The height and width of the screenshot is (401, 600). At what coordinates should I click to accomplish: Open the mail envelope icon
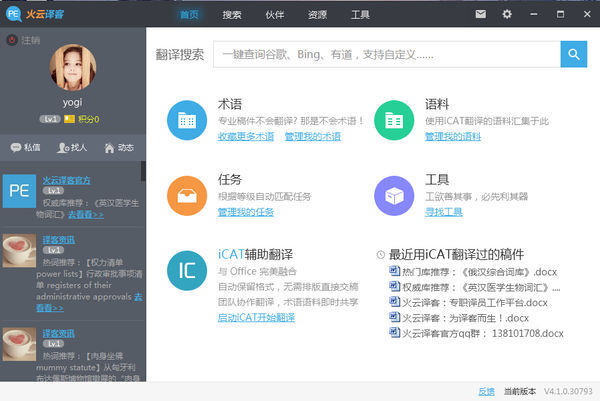(x=481, y=14)
